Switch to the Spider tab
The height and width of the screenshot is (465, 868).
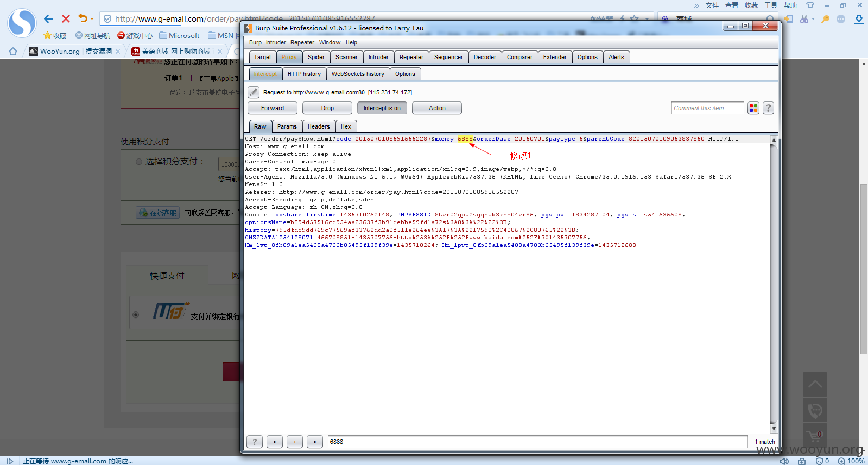[316, 57]
